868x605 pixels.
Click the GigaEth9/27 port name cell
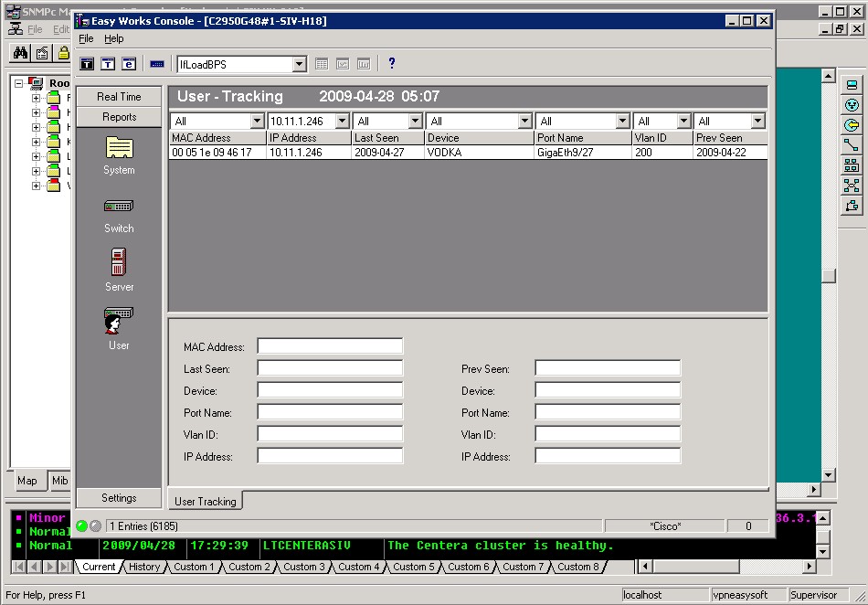(x=583, y=153)
